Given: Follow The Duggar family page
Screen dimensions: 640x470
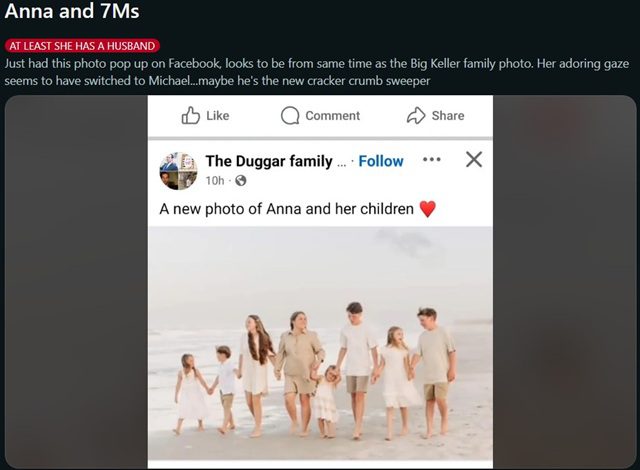Looking at the screenshot, I should 381,161.
